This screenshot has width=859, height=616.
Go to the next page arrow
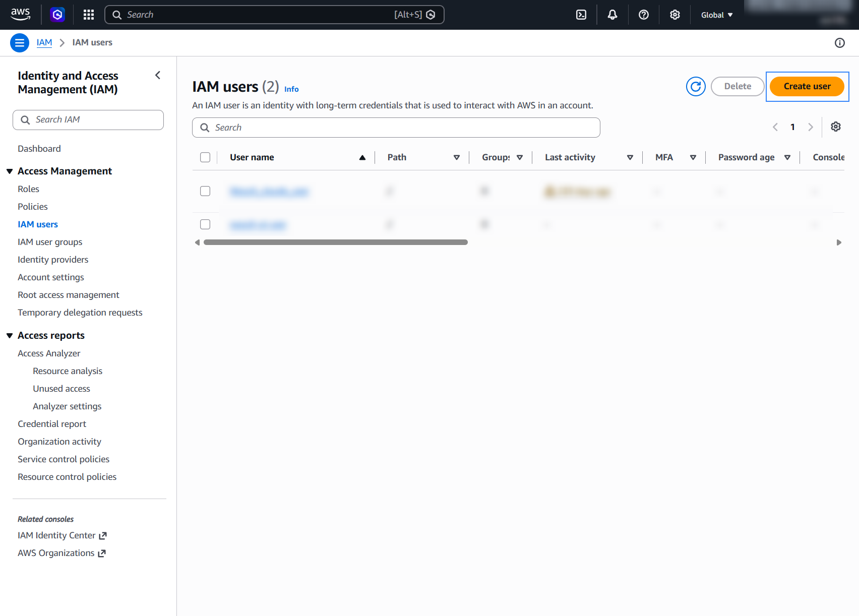[x=811, y=127]
